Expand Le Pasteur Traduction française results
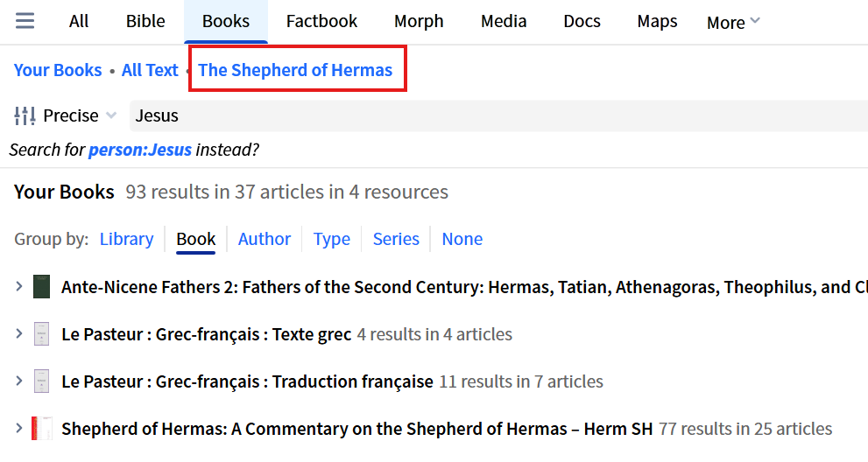Screen dimensions: 868x462 tap(18, 381)
